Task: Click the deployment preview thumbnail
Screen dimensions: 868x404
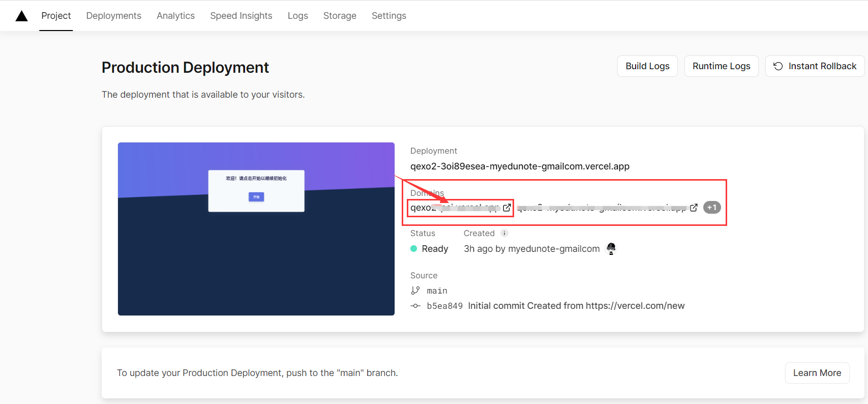Action: click(256, 229)
